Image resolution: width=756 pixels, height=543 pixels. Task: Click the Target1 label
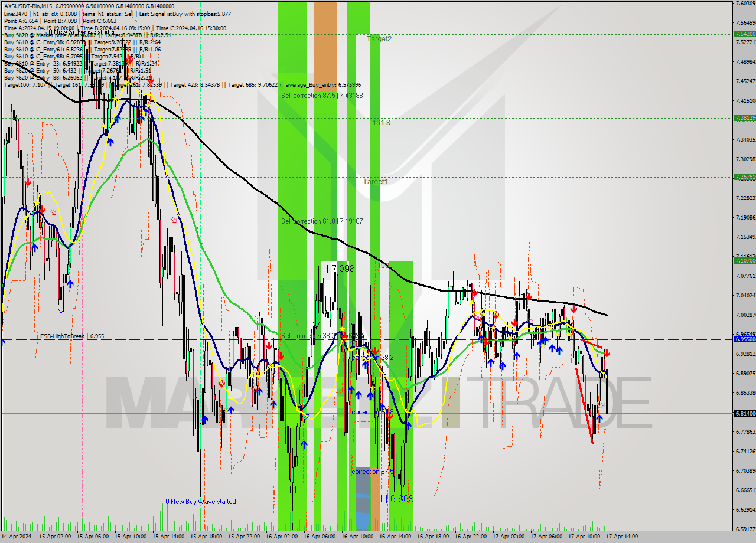click(375, 182)
